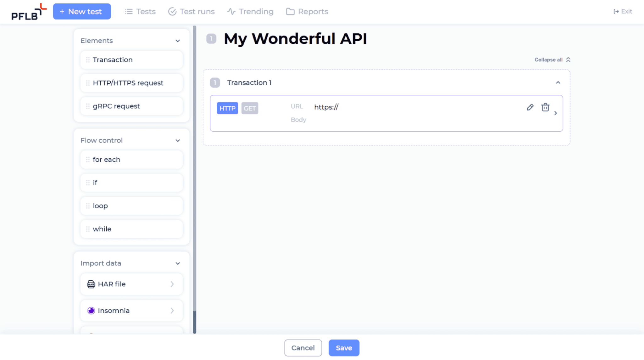Open Reports section
Viewport: 644px width, 360px height.
click(x=307, y=12)
